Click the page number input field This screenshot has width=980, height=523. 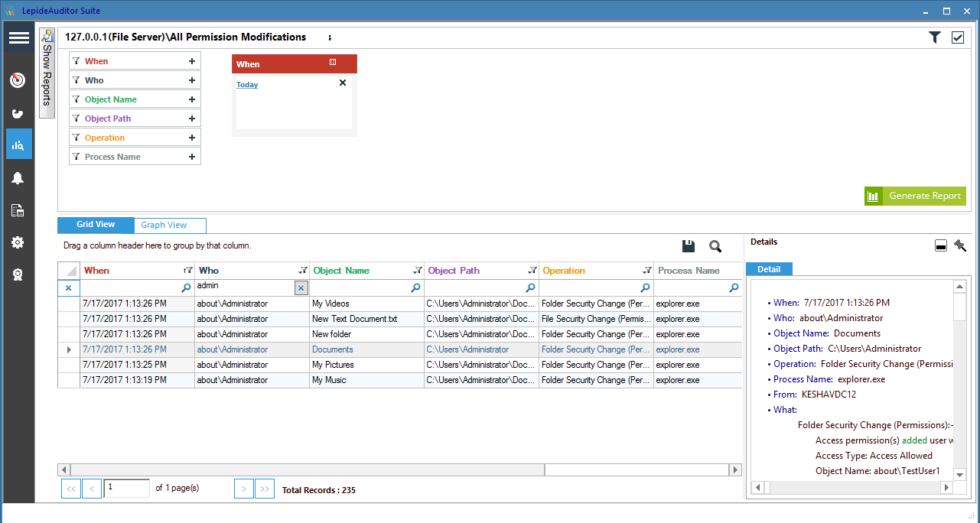click(x=127, y=488)
